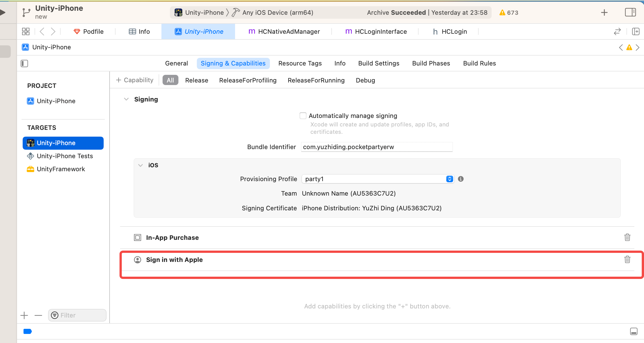Go back with the left navigation arrow
644x343 pixels.
click(42, 31)
